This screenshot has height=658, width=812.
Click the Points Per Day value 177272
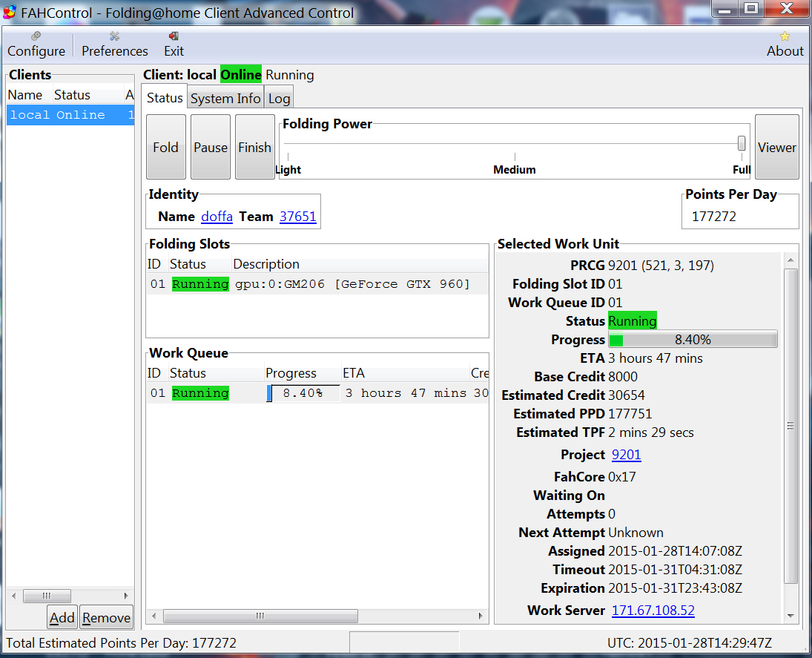pyautogui.click(x=713, y=216)
